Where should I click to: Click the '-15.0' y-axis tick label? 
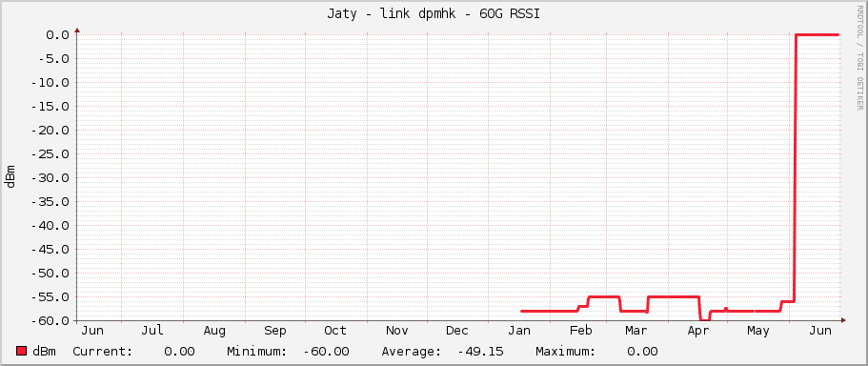pyautogui.click(x=50, y=107)
